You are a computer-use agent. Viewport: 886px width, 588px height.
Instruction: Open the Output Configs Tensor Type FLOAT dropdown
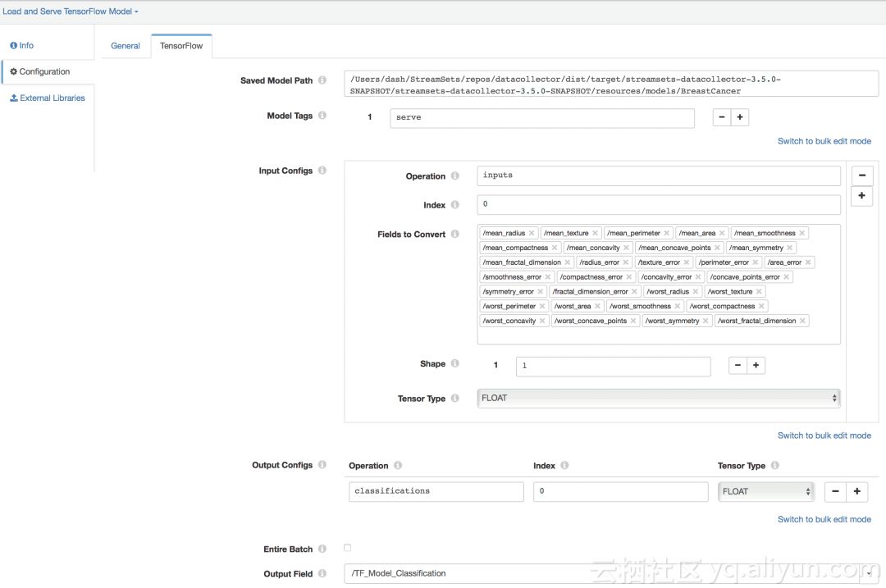(x=765, y=491)
